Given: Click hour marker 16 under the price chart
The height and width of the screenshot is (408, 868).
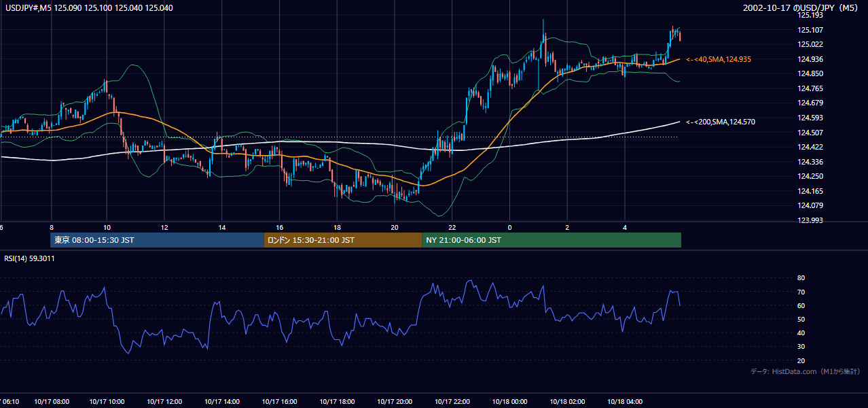Looking at the screenshot, I should pyautogui.click(x=279, y=227).
